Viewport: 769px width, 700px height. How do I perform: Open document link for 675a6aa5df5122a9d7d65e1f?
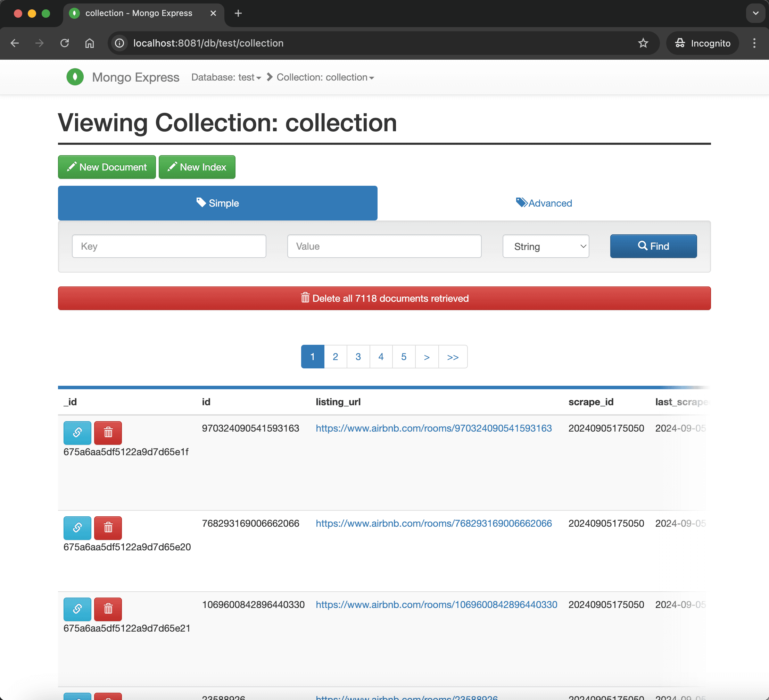pyautogui.click(x=77, y=433)
